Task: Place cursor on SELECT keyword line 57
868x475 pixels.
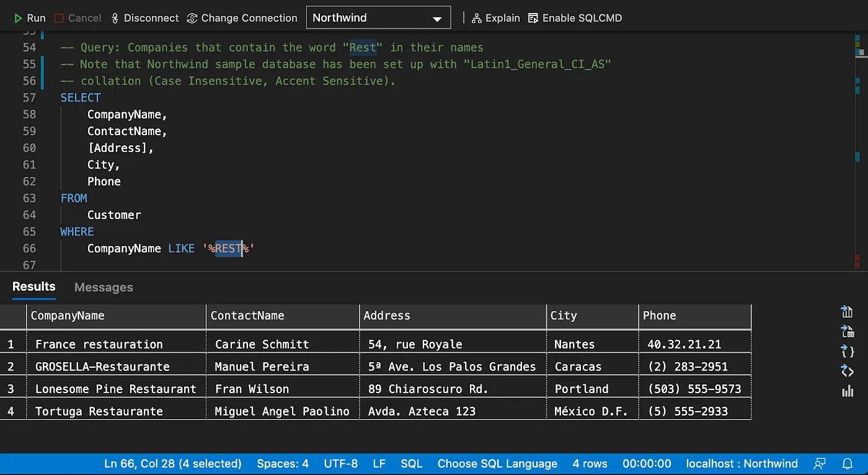Action: click(x=81, y=97)
